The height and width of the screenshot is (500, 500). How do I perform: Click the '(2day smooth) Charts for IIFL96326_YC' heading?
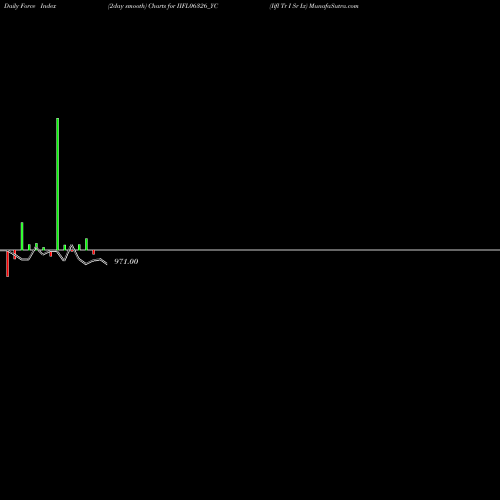[163, 6]
